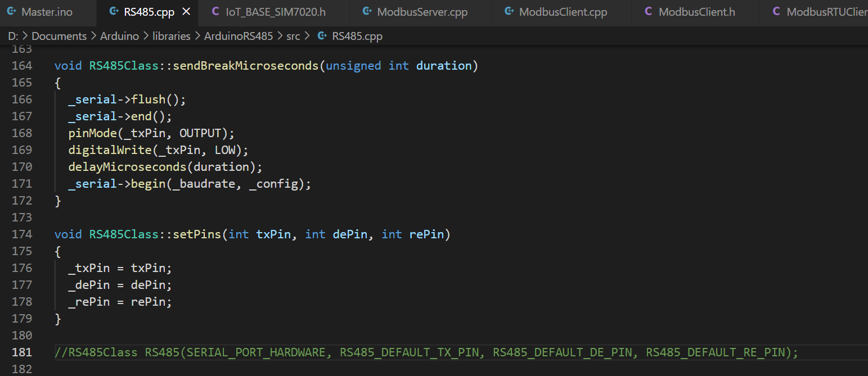Open the src breadcrumb dropdown

[x=293, y=35]
